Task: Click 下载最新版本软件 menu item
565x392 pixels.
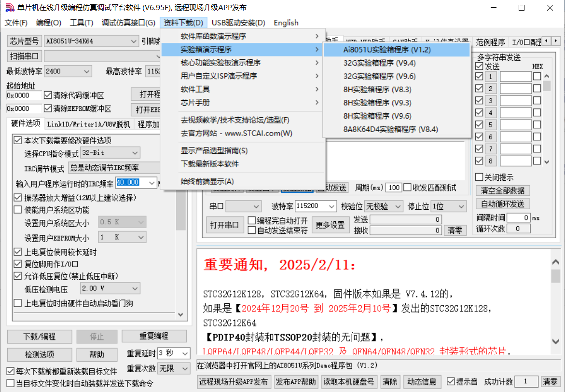Action: (x=243, y=164)
